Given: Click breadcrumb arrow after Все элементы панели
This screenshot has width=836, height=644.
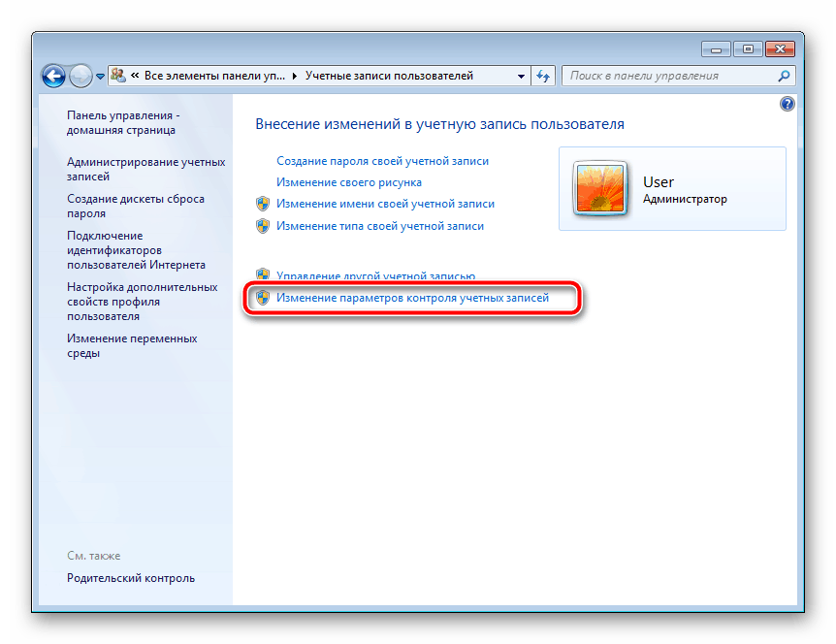Looking at the screenshot, I should point(295,77).
